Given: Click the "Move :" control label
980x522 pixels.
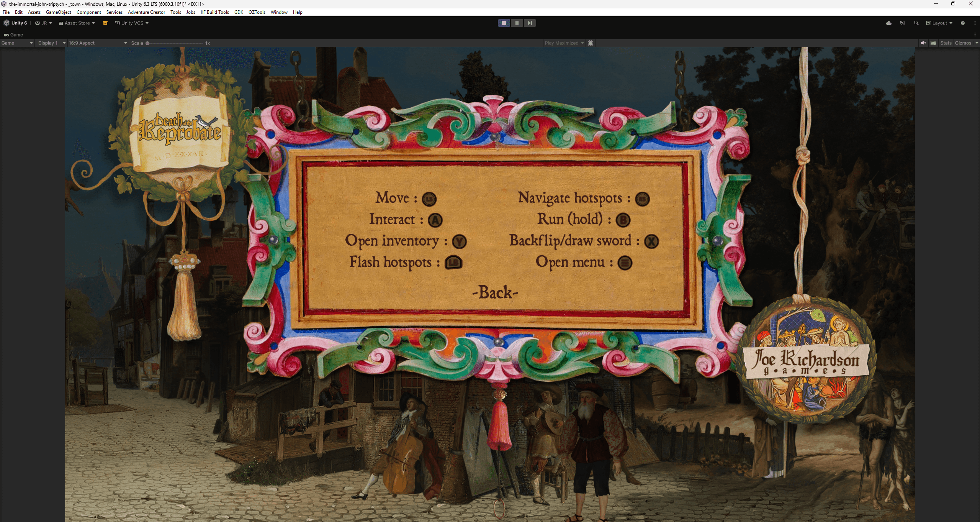Looking at the screenshot, I should click(x=396, y=198).
